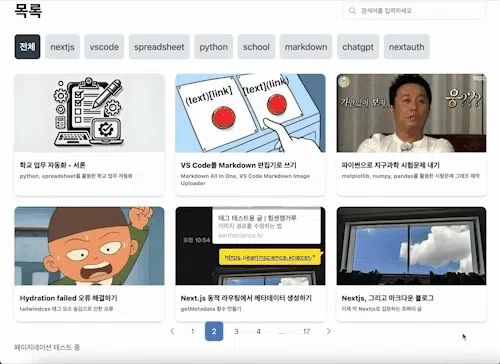This screenshot has height=364, width=500.
Task: Filter posts by markdown tag
Action: 306,47
